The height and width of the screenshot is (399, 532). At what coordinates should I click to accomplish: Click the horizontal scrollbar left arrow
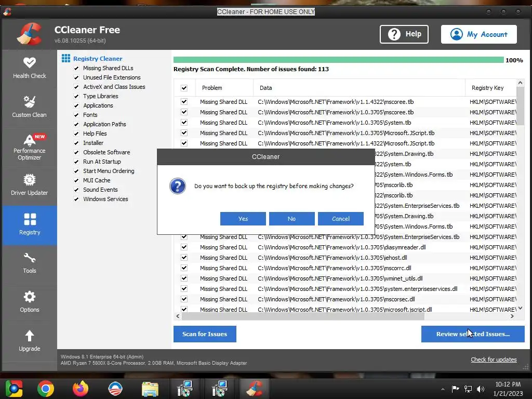[x=178, y=316]
